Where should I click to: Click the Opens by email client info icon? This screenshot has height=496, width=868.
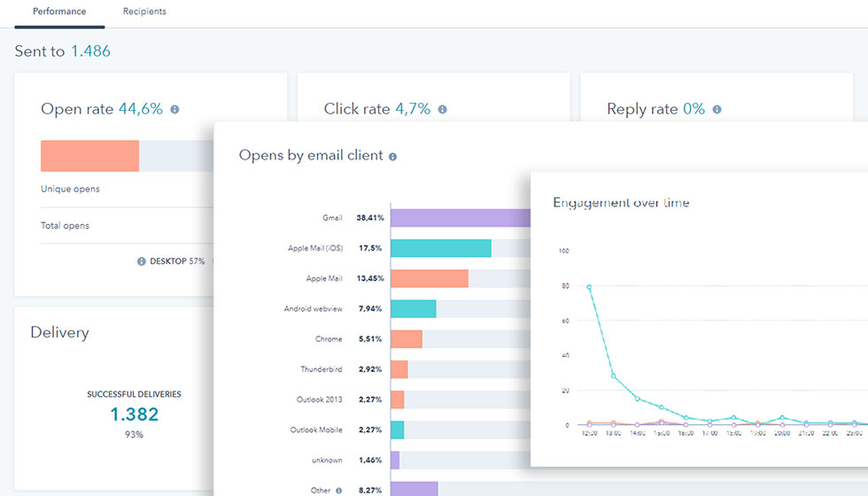point(392,157)
